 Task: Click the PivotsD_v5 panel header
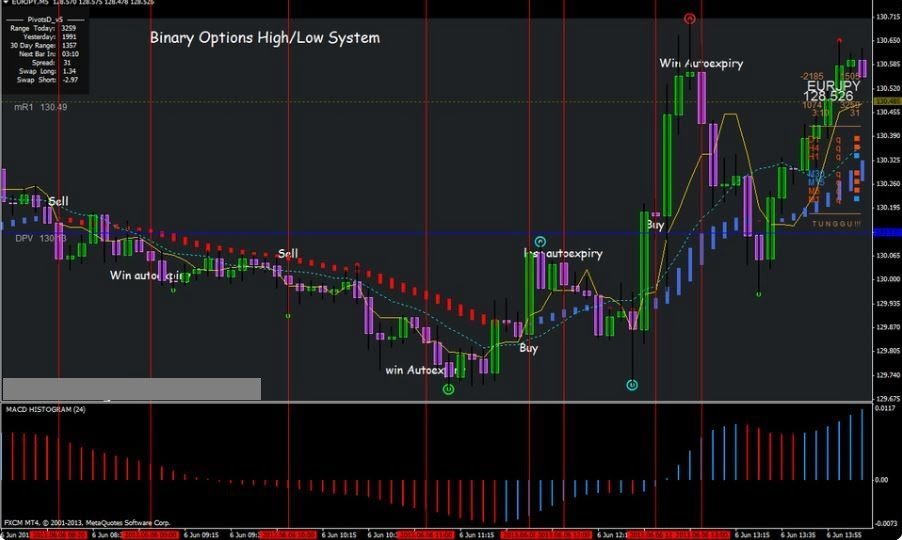click(45, 20)
